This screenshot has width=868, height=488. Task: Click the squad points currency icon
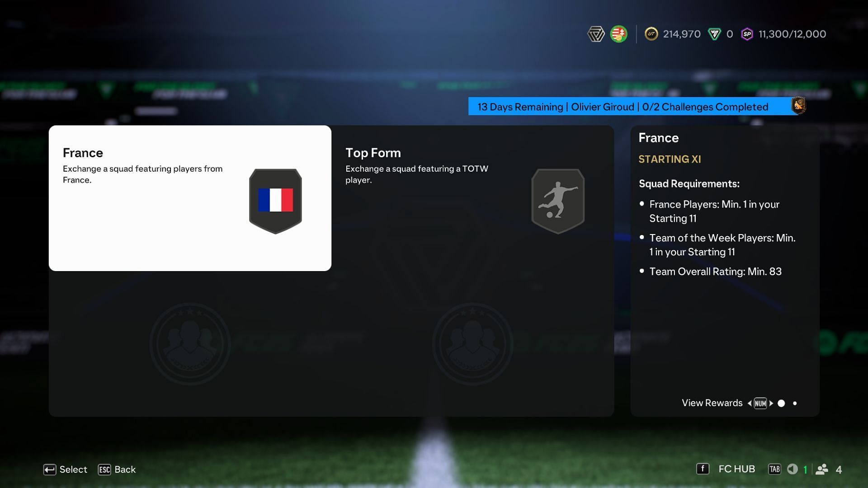coord(747,34)
